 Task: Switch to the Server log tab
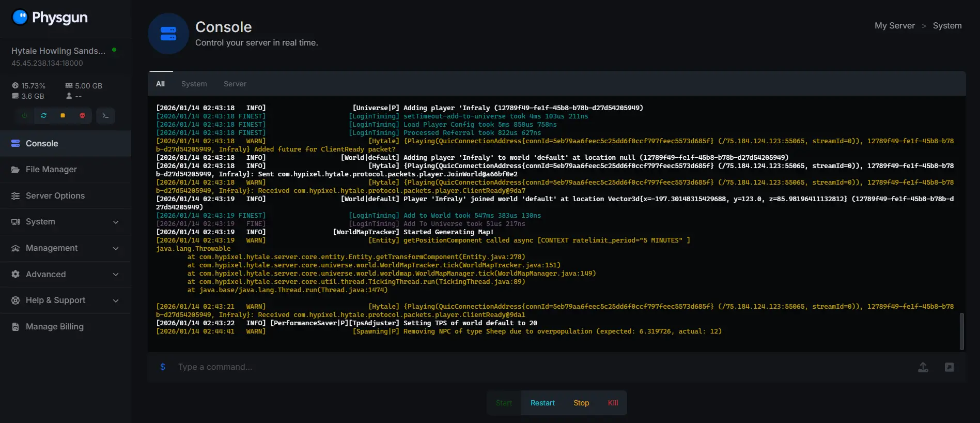pos(235,84)
